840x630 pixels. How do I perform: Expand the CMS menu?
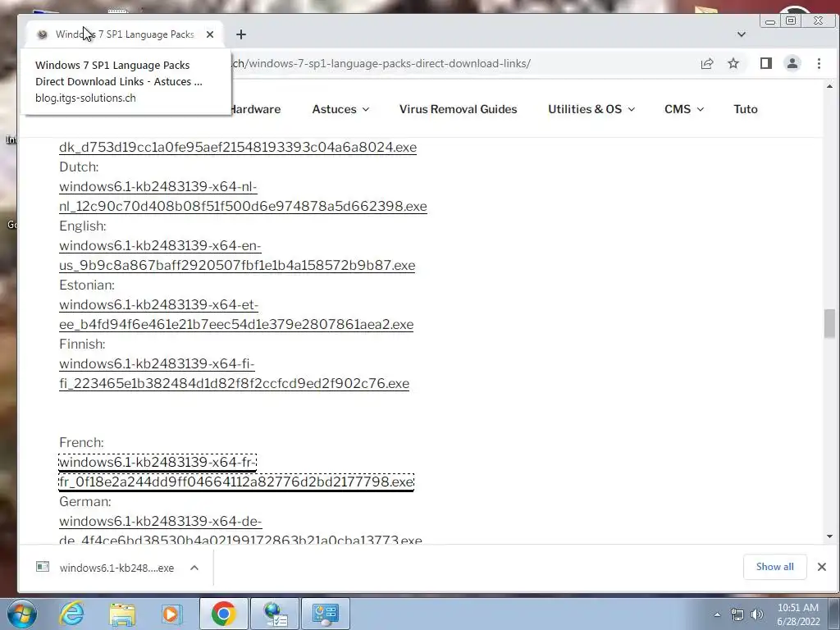(x=684, y=109)
